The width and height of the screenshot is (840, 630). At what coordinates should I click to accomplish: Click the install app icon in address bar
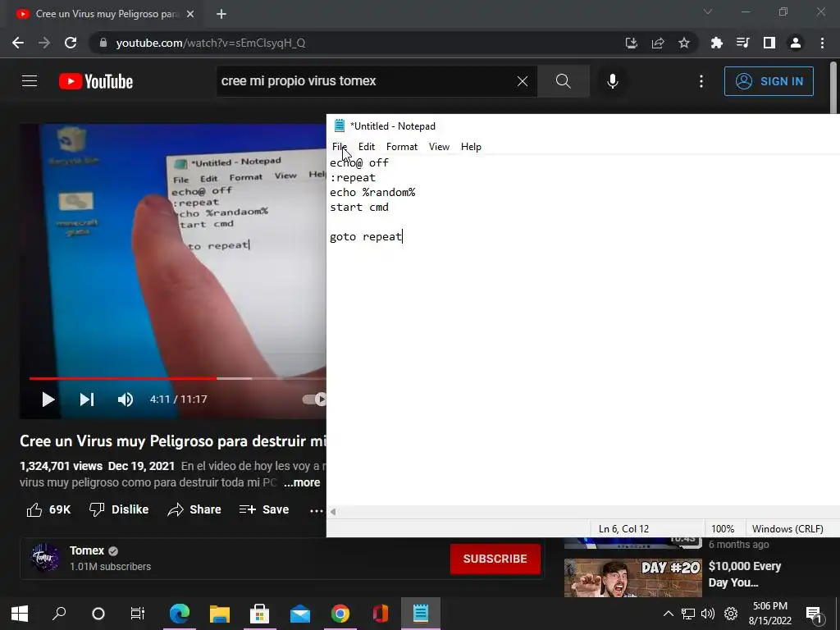(x=631, y=43)
